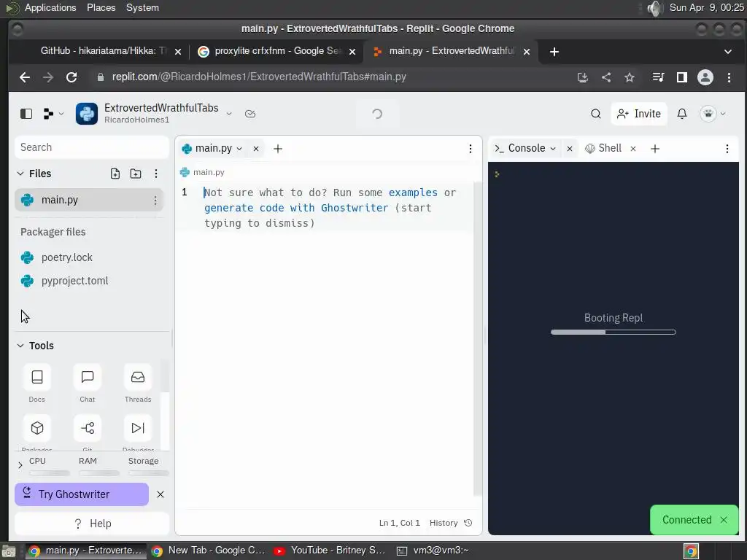Expand the ExtrovertedWrathfulTabs repl name dropdown
The image size is (747, 560).
(x=229, y=114)
